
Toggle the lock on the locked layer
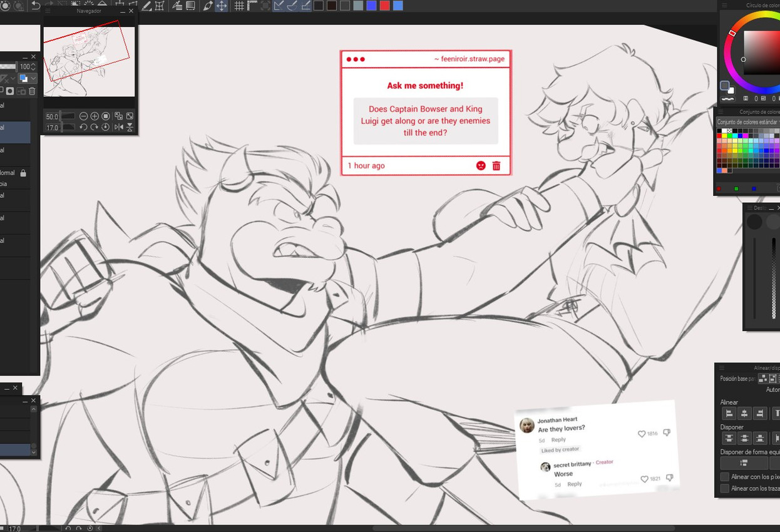23,173
